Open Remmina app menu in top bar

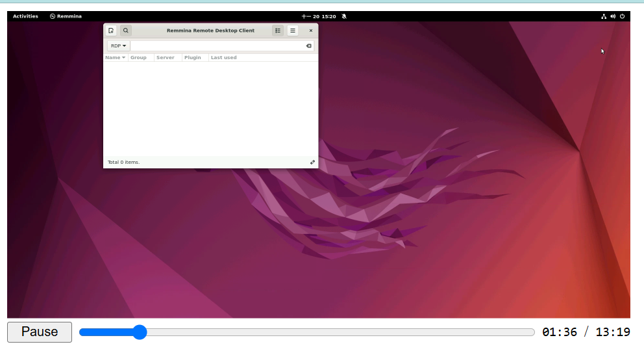(66, 16)
